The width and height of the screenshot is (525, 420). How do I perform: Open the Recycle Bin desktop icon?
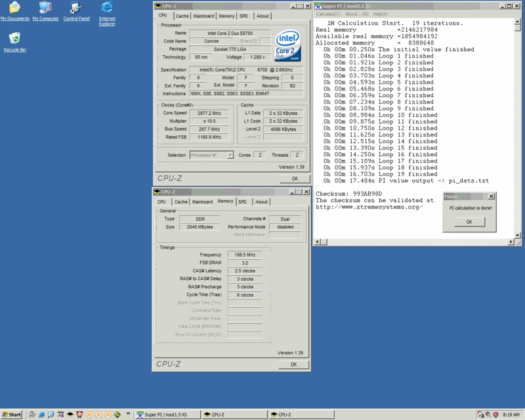pyautogui.click(x=14, y=42)
